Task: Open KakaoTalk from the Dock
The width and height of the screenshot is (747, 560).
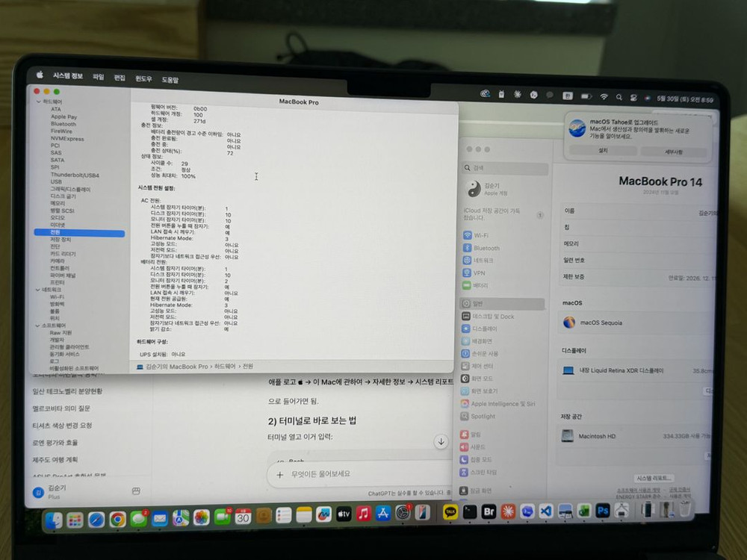Action: [450, 512]
